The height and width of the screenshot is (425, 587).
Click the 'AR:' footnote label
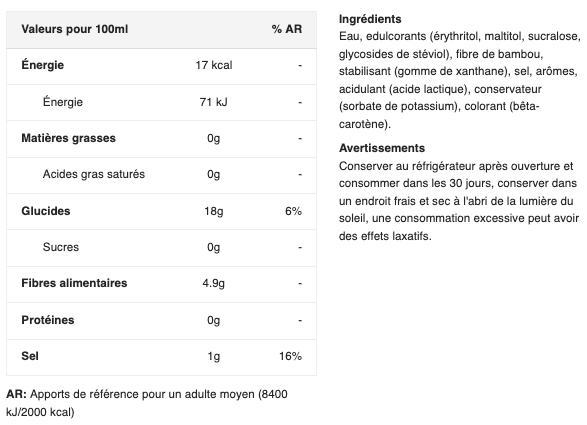pos(16,394)
